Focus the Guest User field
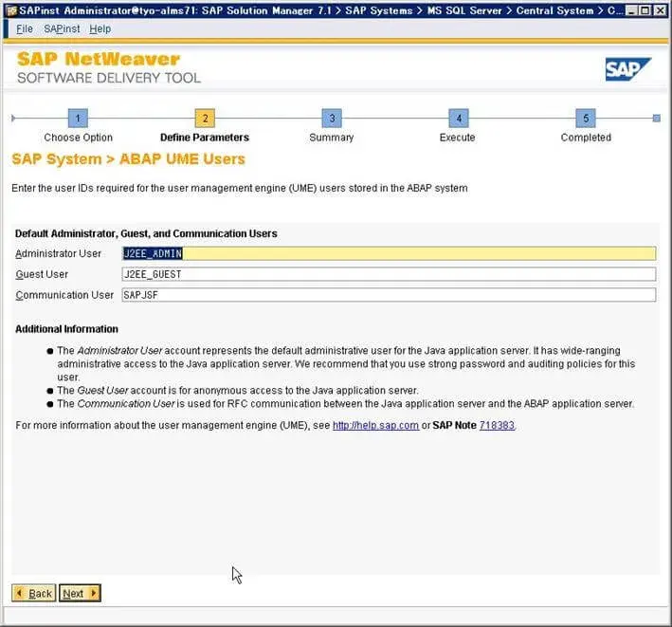 pos(389,274)
